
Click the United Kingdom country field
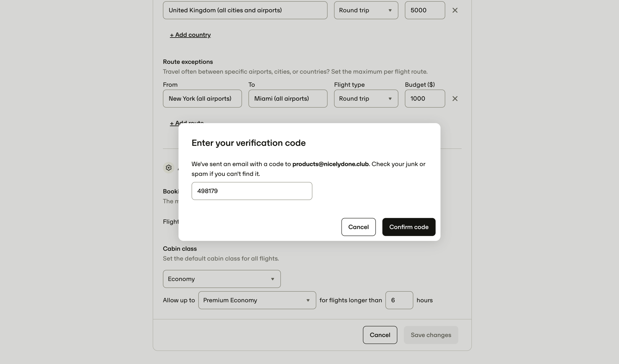click(x=245, y=10)
